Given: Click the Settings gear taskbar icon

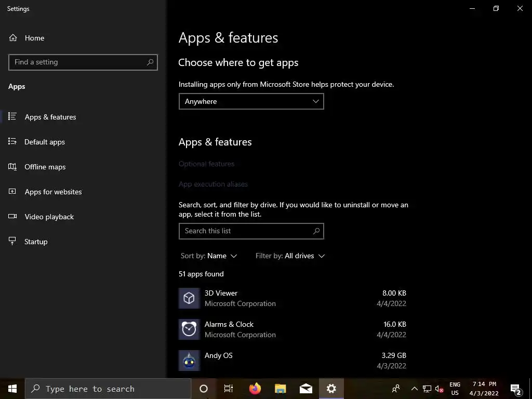Looking at the screenshot, I should (x=331, y=389).
